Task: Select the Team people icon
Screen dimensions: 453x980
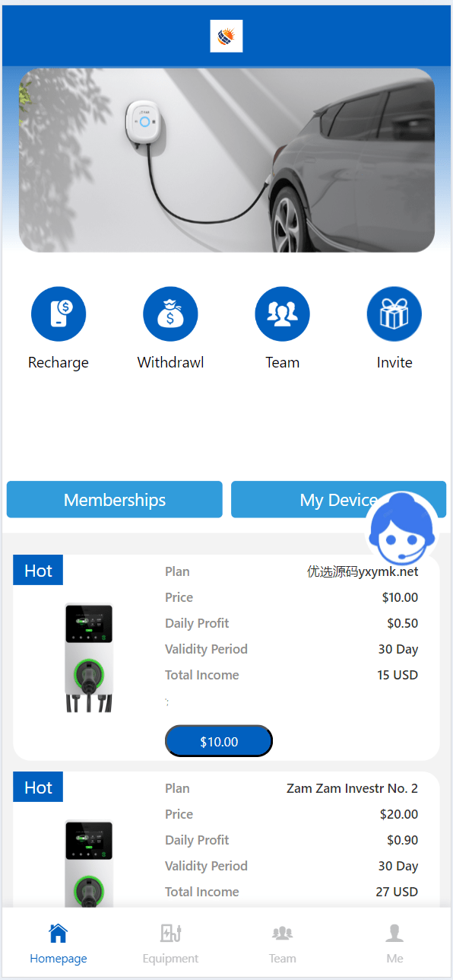Action: pyautogui.click(x=283, y=313)
